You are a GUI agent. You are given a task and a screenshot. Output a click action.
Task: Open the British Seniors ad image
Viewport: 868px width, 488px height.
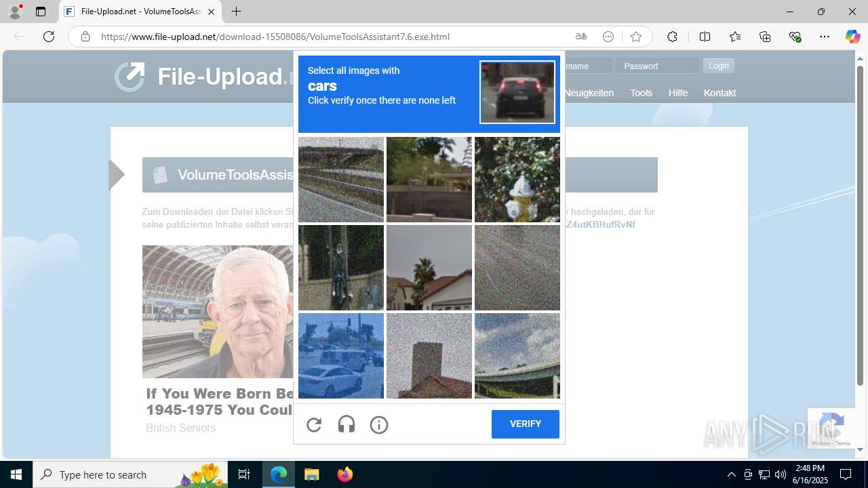coord(218,311)
